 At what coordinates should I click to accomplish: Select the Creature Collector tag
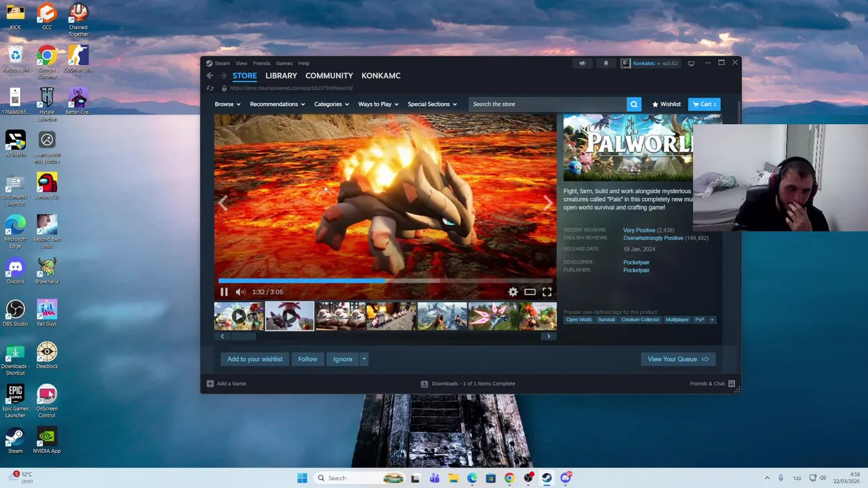640,320
